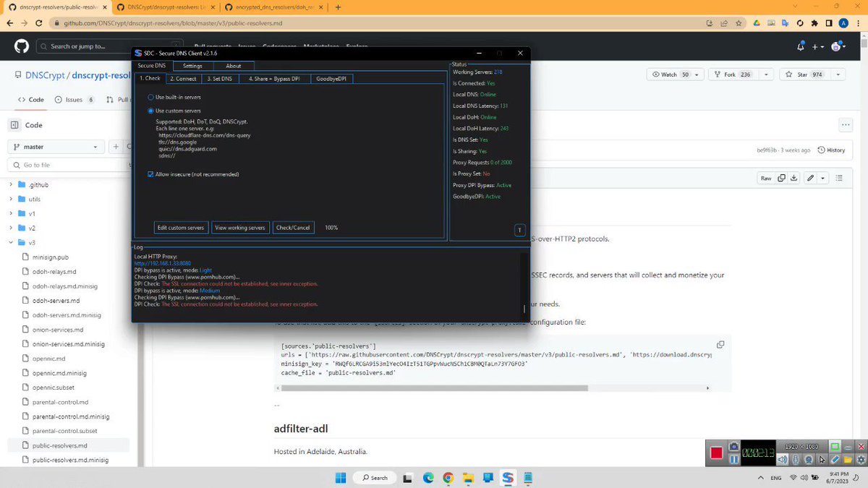Click GitHub 'Search or jump to' field
Screen dimensions: 868x488
point(110,46)
